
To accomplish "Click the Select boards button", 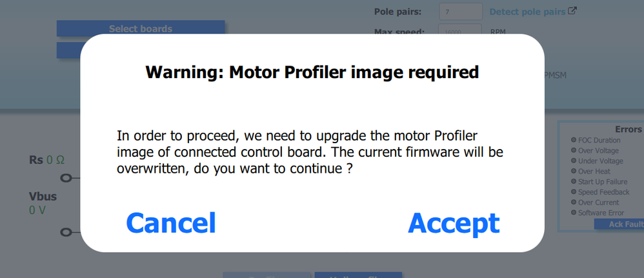I will [141, 28].
